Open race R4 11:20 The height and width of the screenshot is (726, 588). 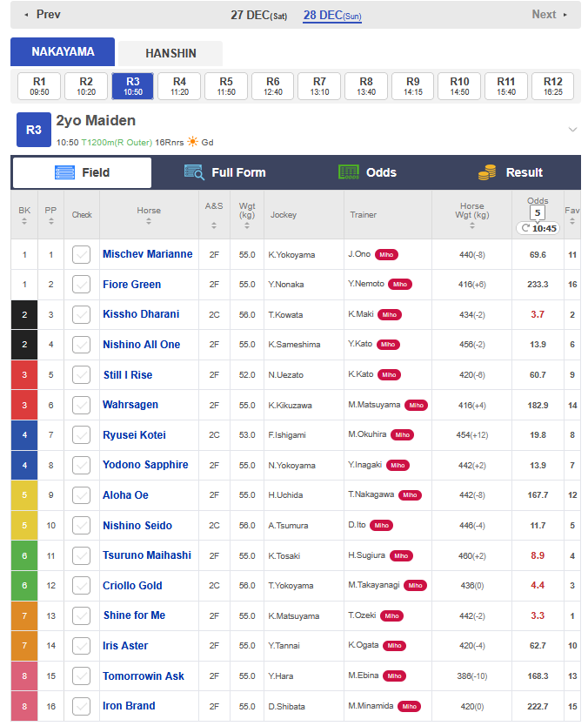[179, 86]
